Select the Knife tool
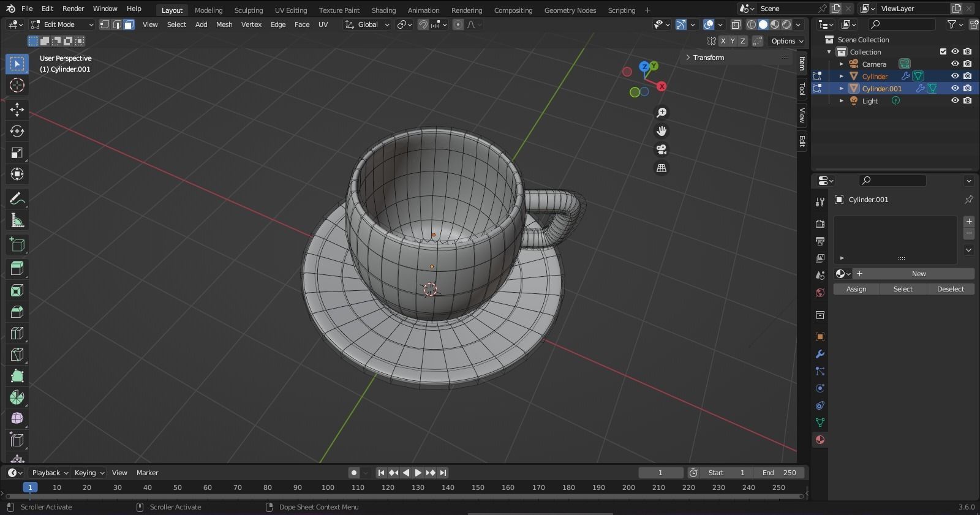 (x=17, y=355)
